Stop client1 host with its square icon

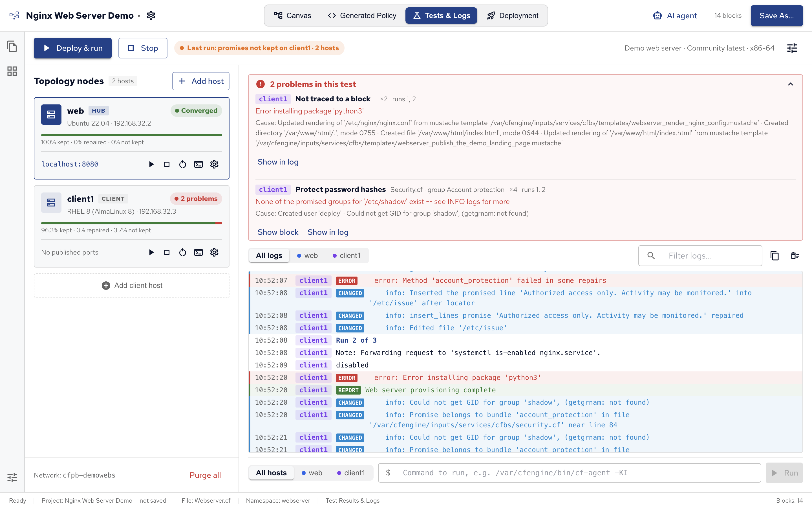click(167, 252)
